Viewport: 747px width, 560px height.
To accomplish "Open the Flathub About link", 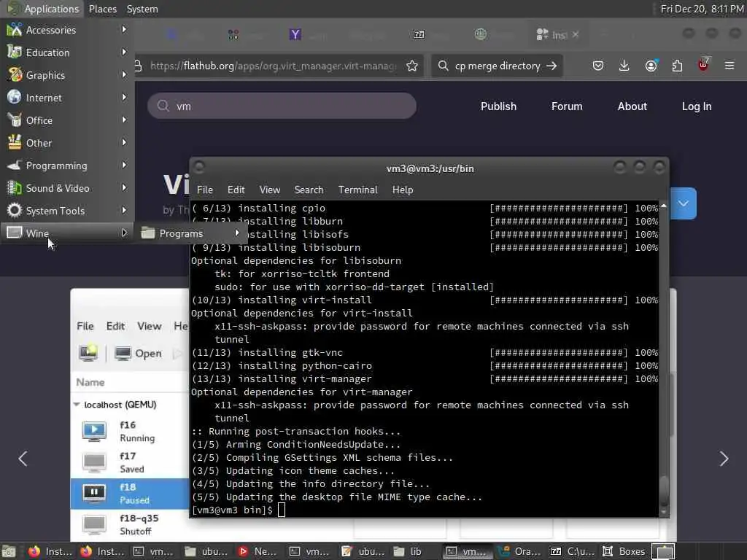I will (632, 106).
